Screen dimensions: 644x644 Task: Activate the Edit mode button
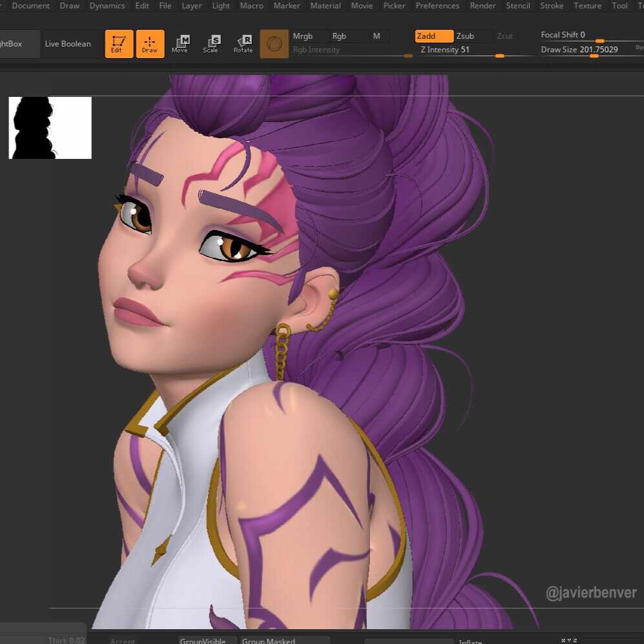point(119,44)
